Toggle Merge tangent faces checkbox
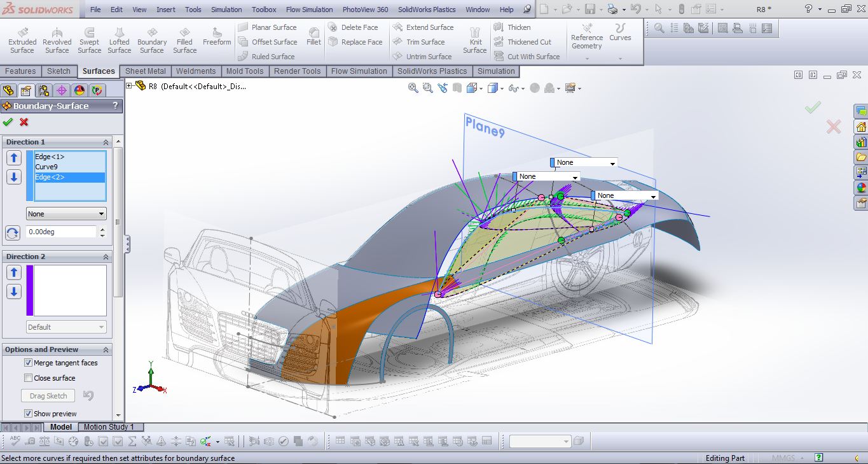868x464 pixels. [x=28, y=363]
